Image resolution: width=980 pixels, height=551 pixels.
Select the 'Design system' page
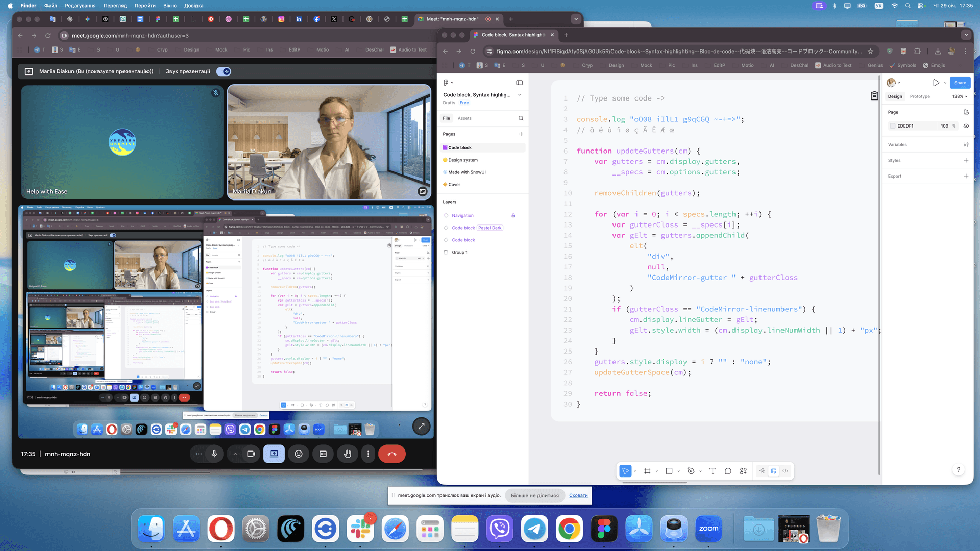(463, 160)
